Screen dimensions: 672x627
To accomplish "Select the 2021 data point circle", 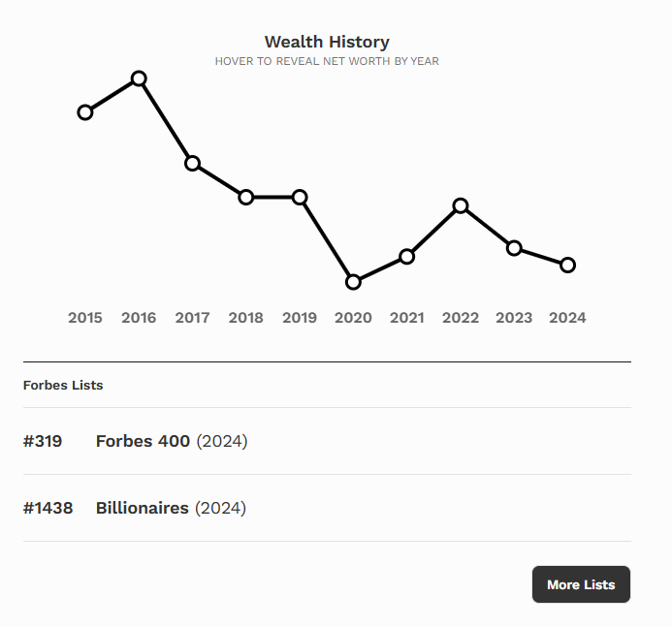I will coord(407,257).
